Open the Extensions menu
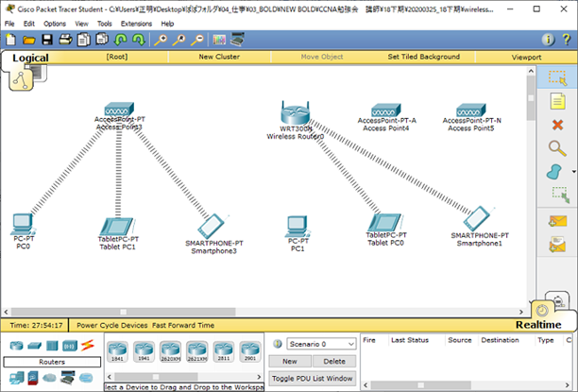578x392 pixels. pyautogui.click(x=136, y=24)
